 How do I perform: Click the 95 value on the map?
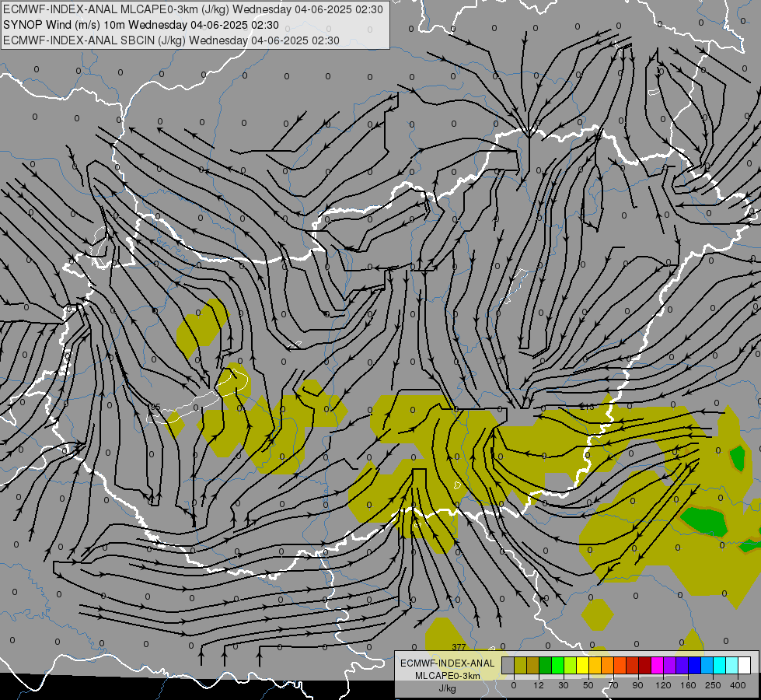pos(155,407)
